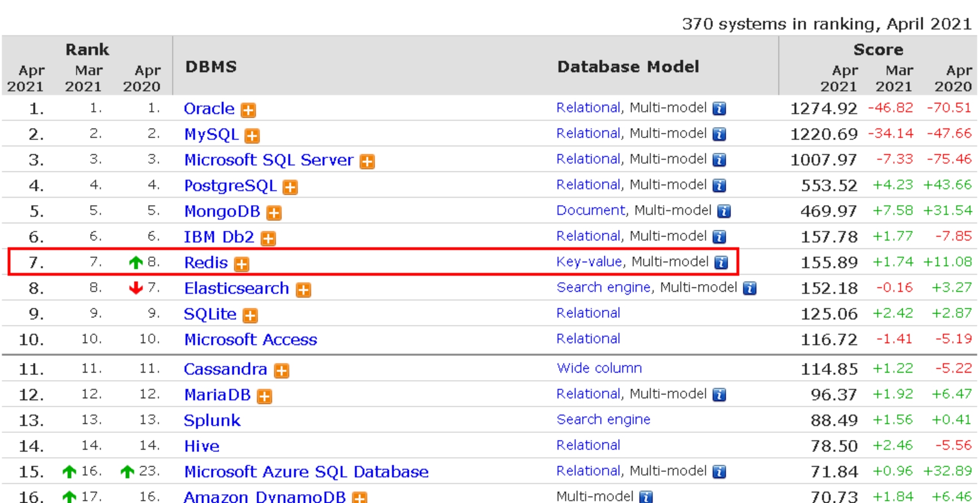Open the Cassandra link
This screenshot has width=980, height=503.
pos(225,369)
